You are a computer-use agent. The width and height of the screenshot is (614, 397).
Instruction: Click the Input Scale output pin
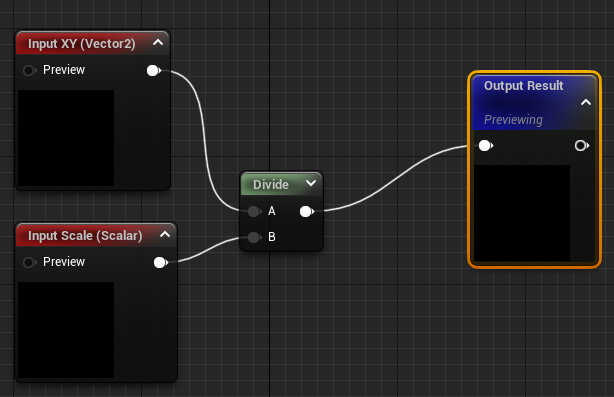(161, 262)
